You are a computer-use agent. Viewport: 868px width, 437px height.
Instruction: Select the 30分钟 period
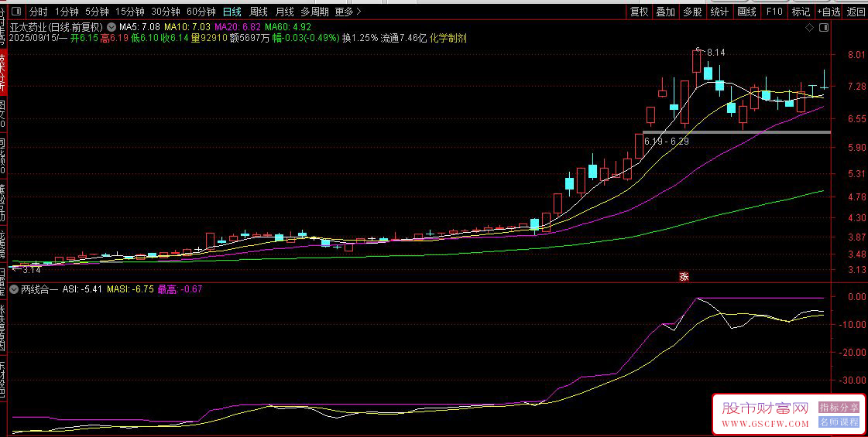point(166,11)
